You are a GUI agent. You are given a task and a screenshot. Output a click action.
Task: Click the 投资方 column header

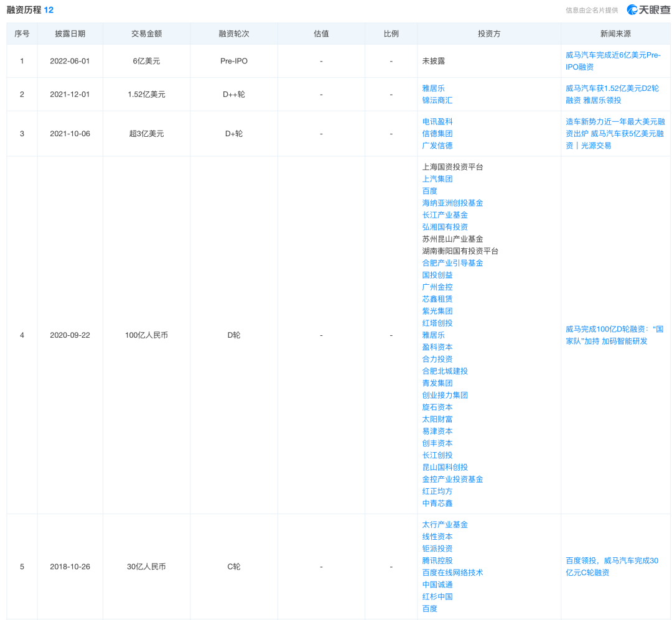coord(489,34)
